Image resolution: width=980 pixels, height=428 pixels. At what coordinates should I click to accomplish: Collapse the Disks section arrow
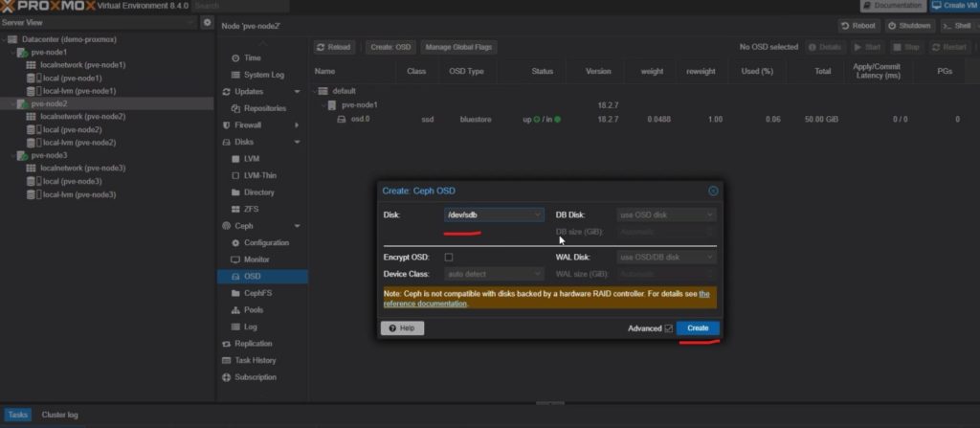tap(297, 142)
